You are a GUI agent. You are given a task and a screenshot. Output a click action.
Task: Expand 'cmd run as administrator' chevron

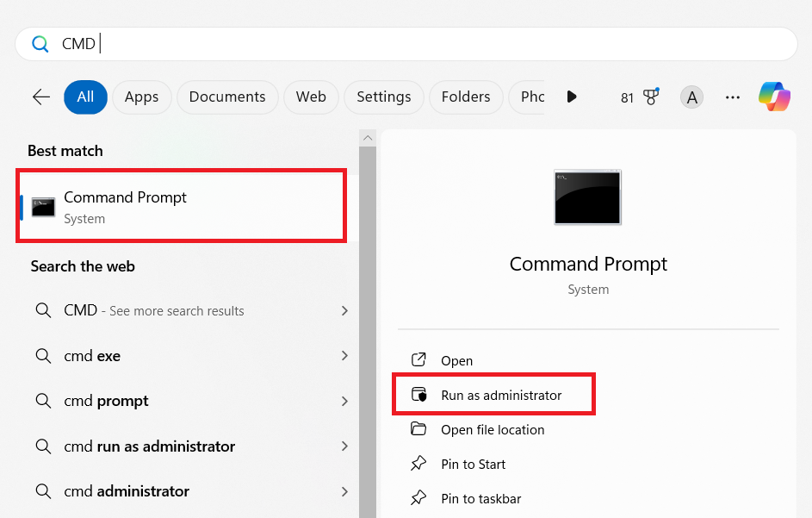[x=344, y=446]
